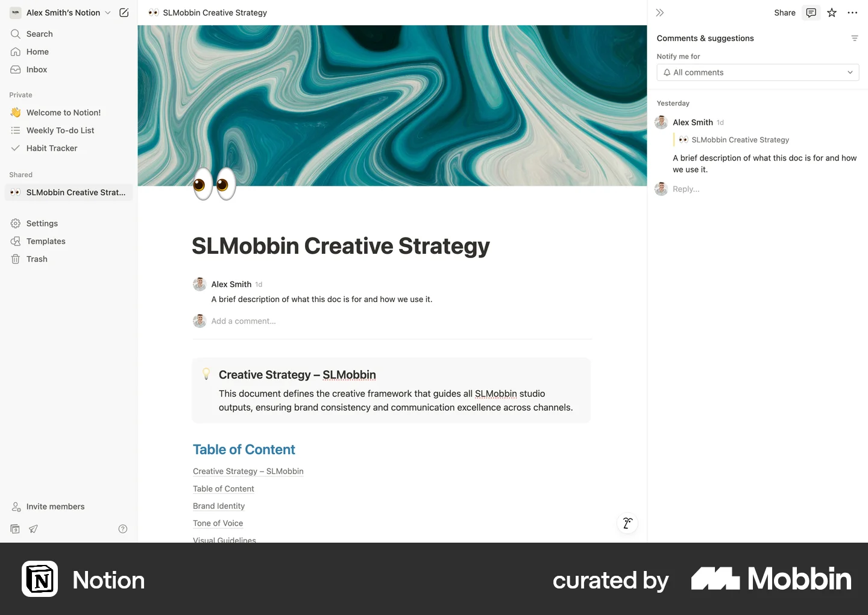Click the Private section label
This screenshot has height=615, width=868.
pyautogui.click(x=21, y=95)
